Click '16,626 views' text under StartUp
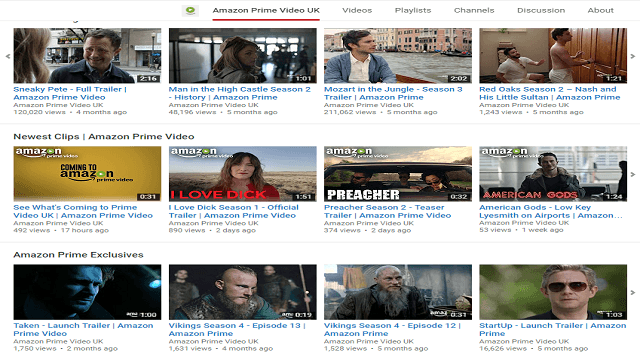This screenshot has width=640, height=360. pos(503,349)
